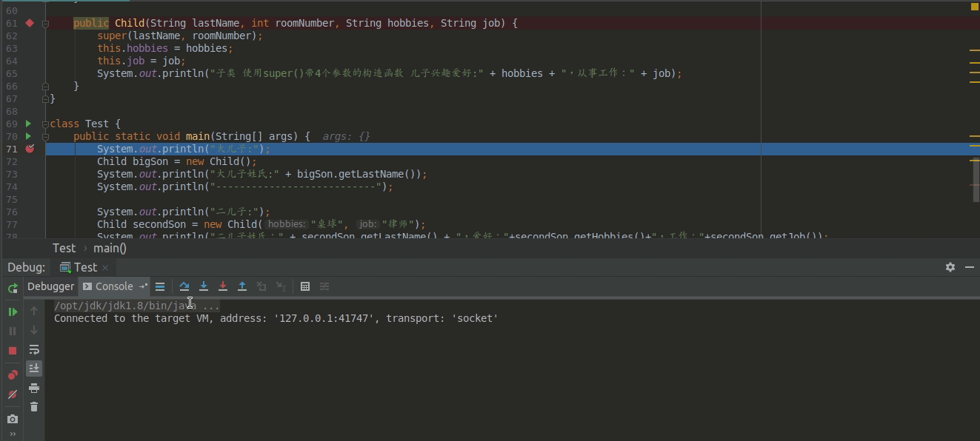Force Step Into with the red arrow
Screen dimensions: 980x441
[223, 286]
